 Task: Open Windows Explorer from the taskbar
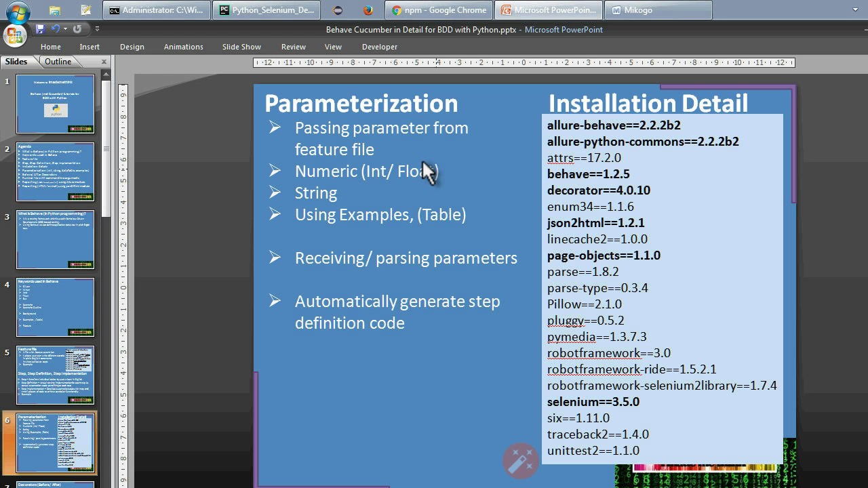click(55, 10)
